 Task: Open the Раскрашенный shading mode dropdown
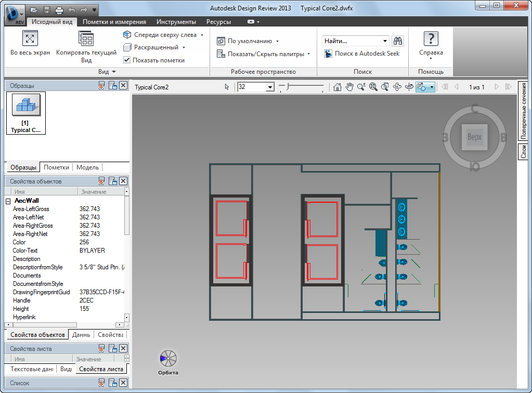pos(184,47)
